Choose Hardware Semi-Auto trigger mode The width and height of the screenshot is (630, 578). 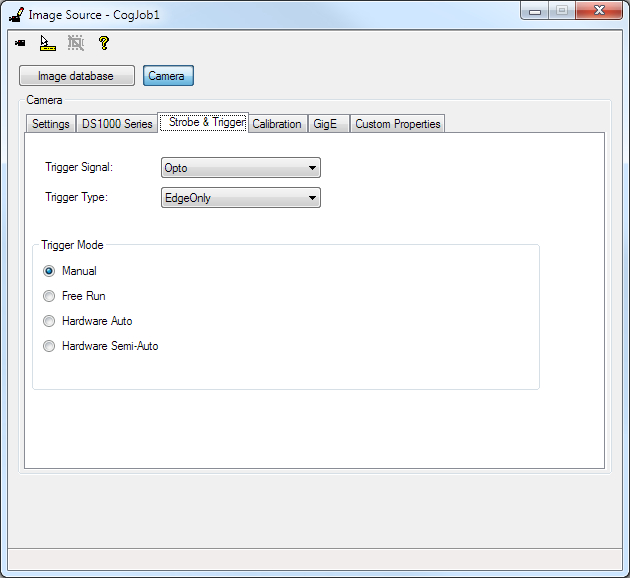pos(49,346)
